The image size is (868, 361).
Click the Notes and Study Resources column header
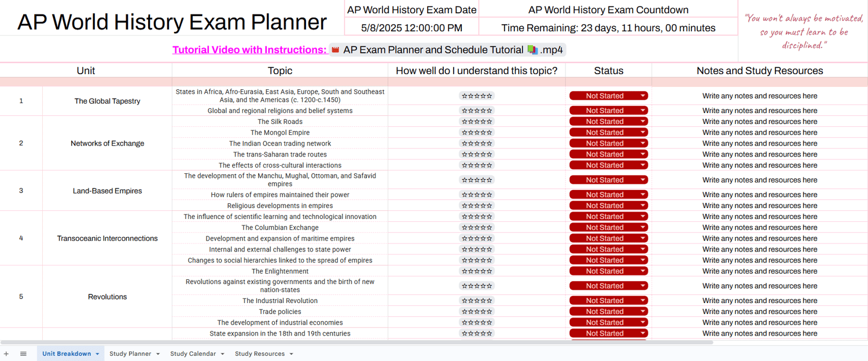point(760,71)
